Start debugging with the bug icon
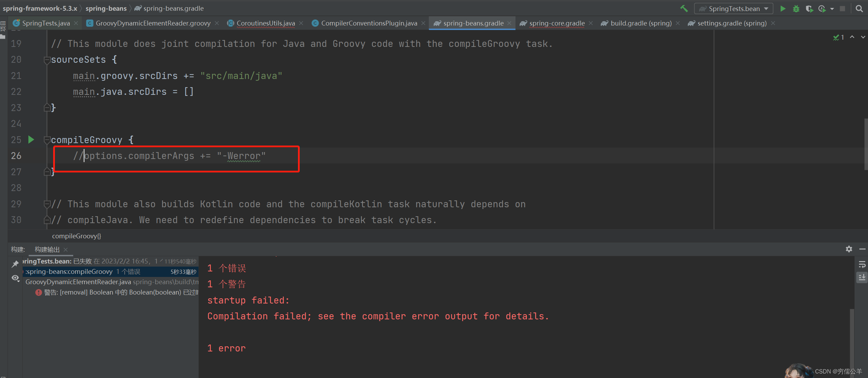 point(796,9)
